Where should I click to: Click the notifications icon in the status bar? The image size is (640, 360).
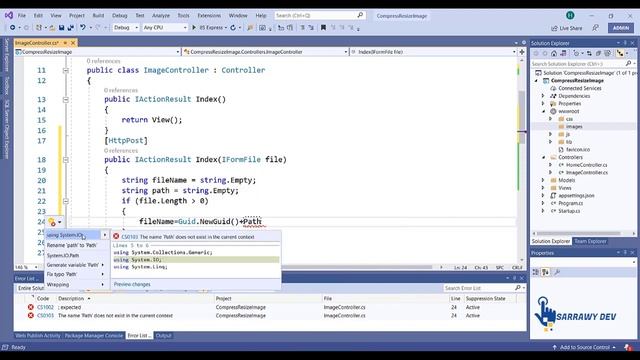pyautogui.click(x=628, y=347)
